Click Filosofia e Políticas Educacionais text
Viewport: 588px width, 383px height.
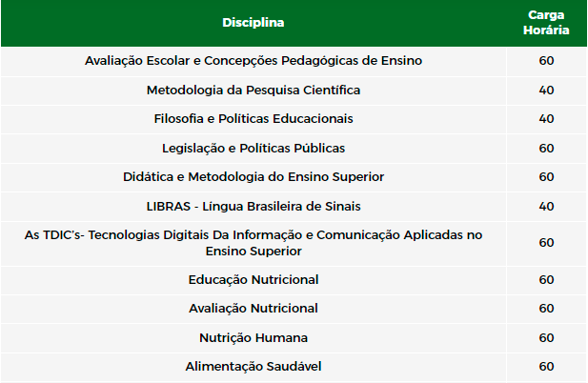tap(253, 119)
